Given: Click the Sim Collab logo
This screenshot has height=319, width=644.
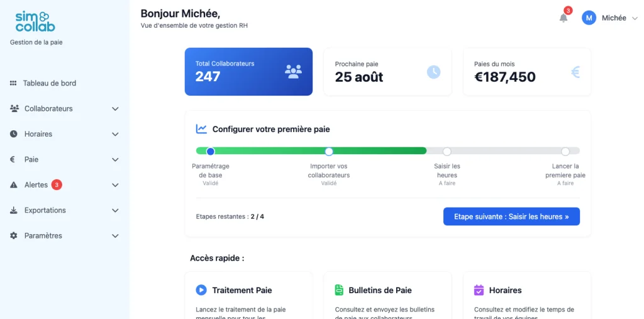Looking at the screenshot, I should point(35,21).
